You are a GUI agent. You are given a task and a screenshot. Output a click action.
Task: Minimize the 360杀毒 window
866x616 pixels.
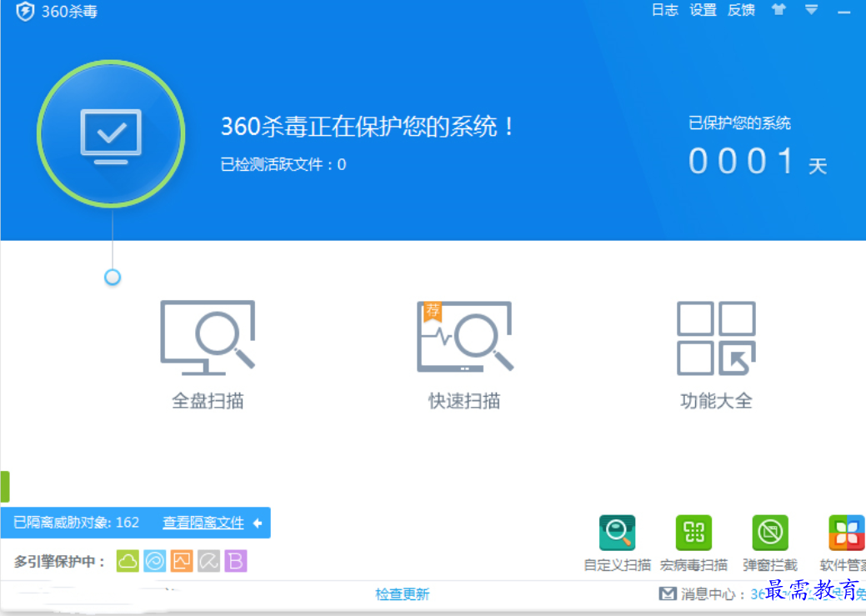point(843,12)
